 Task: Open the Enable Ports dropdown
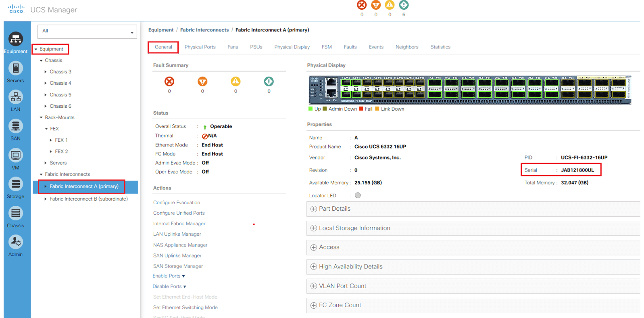(169, 276)
